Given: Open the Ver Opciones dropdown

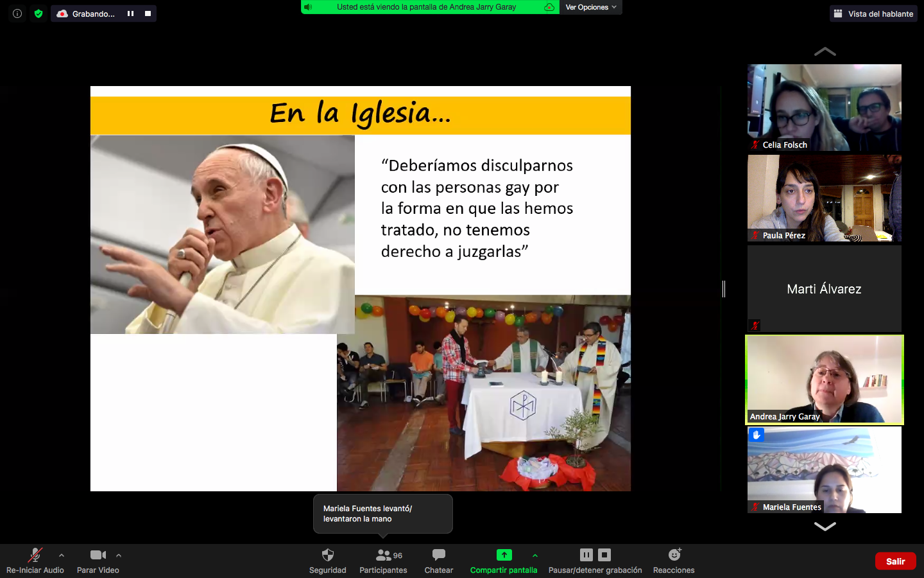Looking at the screenshot, I should (x=590, y=7).
